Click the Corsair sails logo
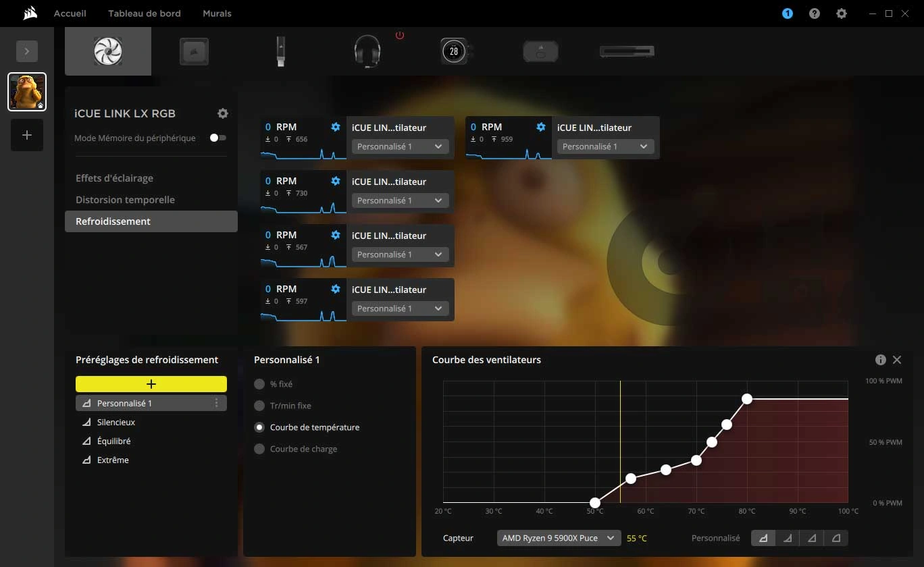Image resolution: width=924 pixels, height=567 pixels. (29, 13)
